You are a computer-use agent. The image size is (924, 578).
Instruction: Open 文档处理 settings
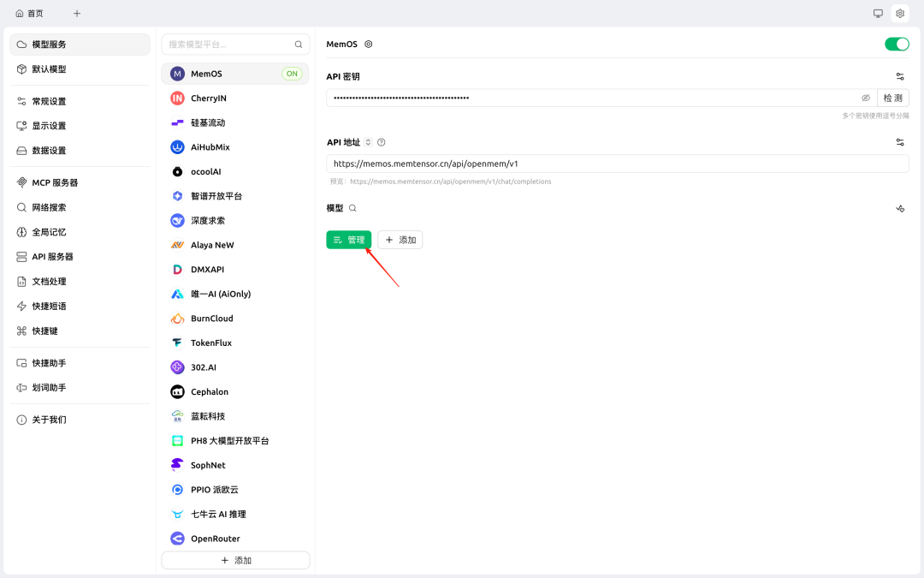80,282
